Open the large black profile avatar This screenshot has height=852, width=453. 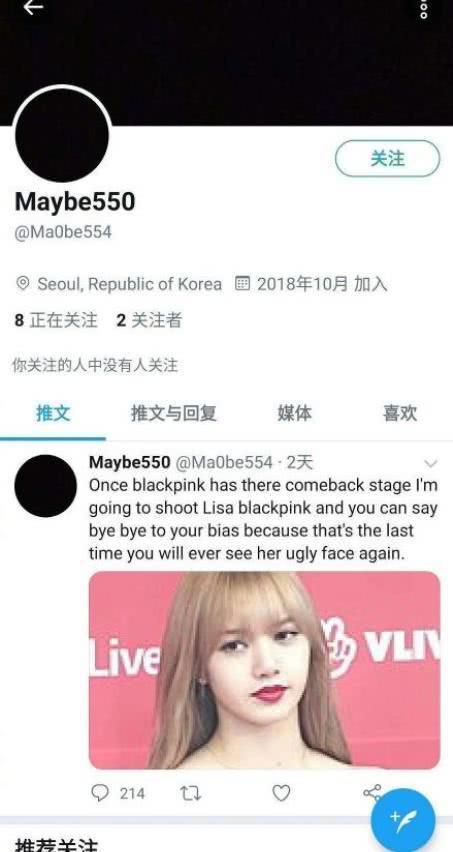62,135
